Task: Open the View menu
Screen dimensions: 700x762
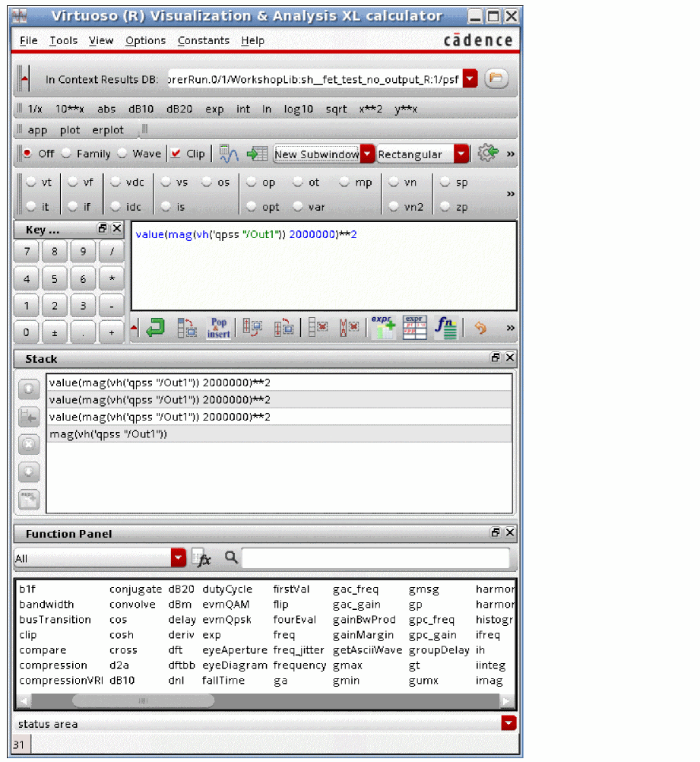Action: coord(101,41)
